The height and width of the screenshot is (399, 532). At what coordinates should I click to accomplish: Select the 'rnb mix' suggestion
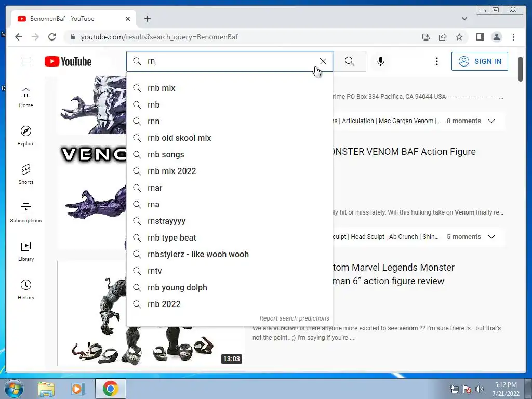click(229, 88)
